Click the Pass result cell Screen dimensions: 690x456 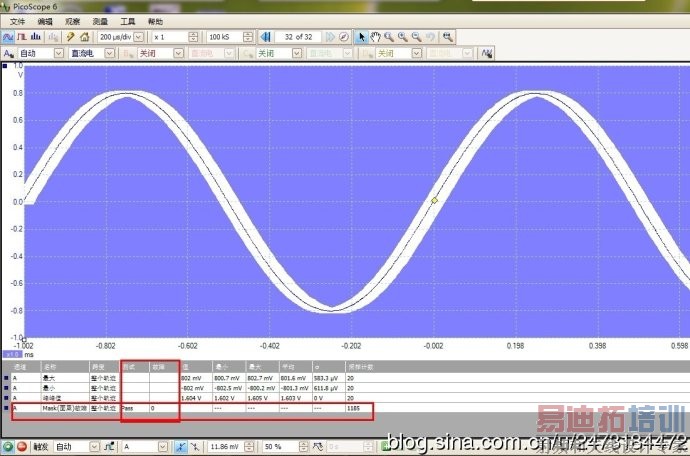point(135,408)
